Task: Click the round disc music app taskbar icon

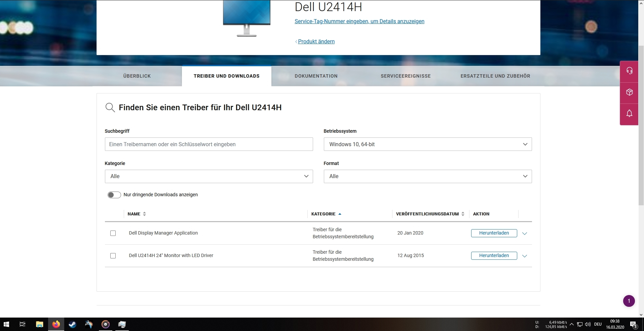Action: pos(106,324)
